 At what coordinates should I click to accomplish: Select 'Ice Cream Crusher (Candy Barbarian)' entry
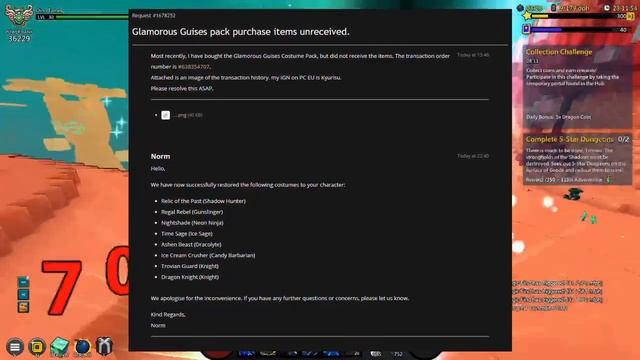point(208,255)
